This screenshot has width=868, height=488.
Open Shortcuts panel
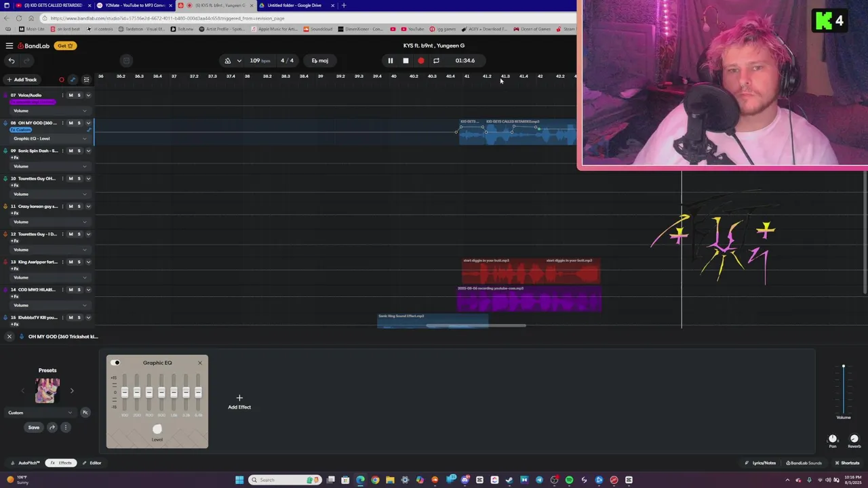tap(848, 463)
